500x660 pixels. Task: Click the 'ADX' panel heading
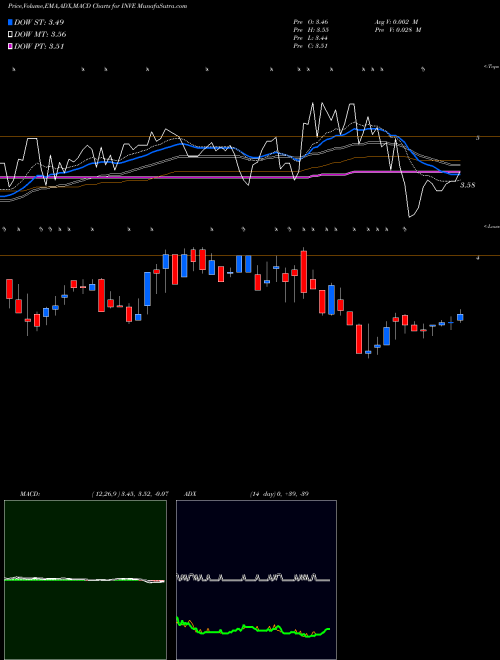click(x=190, y=494)
